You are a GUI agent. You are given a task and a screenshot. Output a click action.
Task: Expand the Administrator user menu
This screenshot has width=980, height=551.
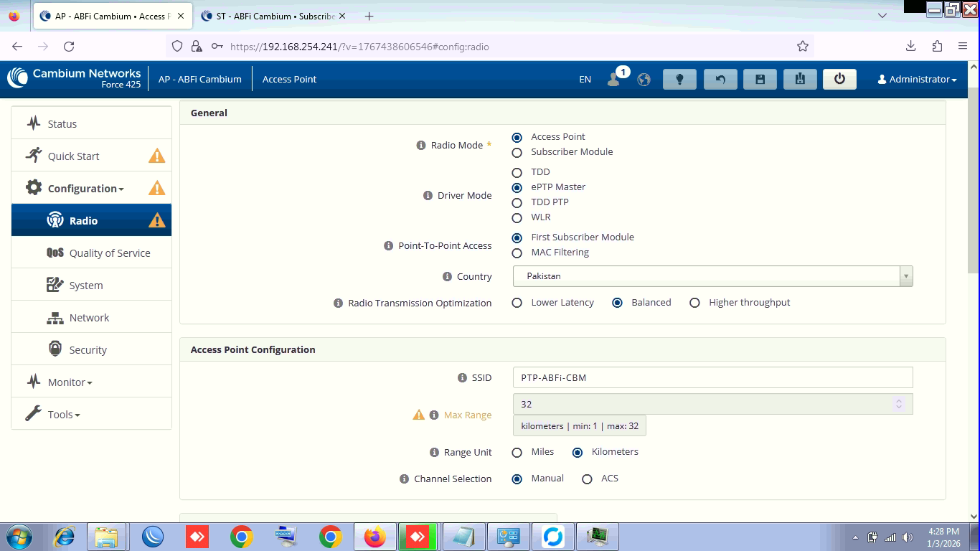[917, 80]
